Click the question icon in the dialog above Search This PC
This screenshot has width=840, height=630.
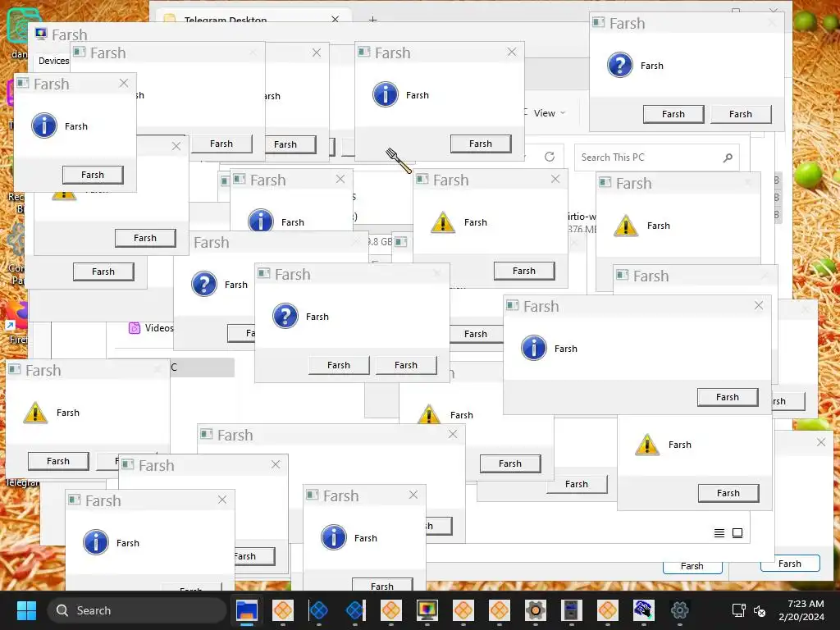tap(620, 65)
